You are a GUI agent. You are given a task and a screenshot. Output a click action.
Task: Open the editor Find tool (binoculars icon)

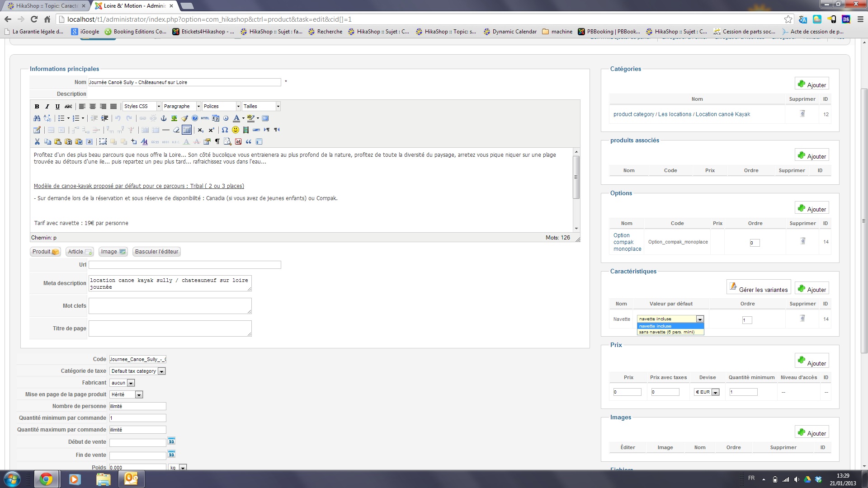point(37,118)
